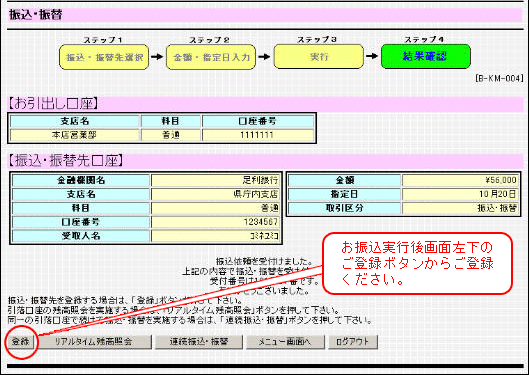The height and width of the screenshot is (375, 529).
Task: Go to メニュー画面へ
Action: (x=285, y=342)
